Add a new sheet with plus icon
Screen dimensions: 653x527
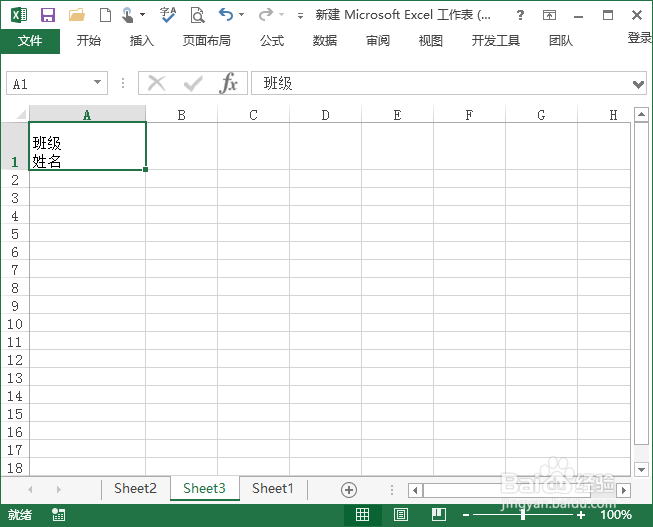[349, 490]
